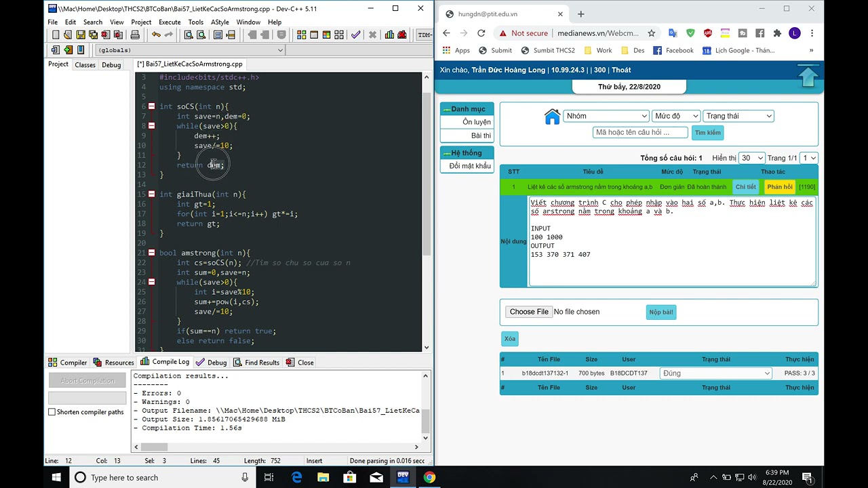Screen dimensions: 868x488
Task: Click the Save file icon in Dev-C++ toolbar
Action: (x=81, y=35)
